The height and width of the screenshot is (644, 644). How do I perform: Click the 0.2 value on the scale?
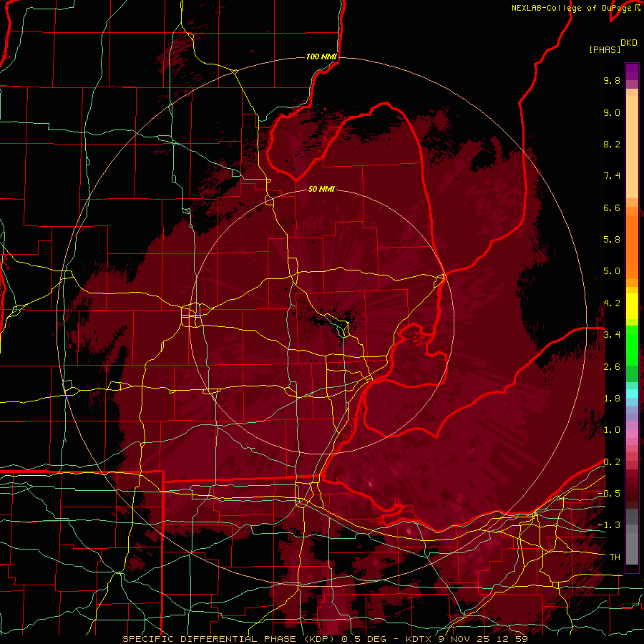(612, 462)
